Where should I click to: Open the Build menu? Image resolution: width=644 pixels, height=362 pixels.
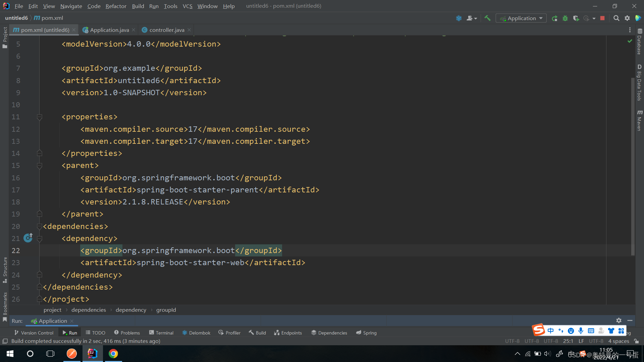[138, 6]
